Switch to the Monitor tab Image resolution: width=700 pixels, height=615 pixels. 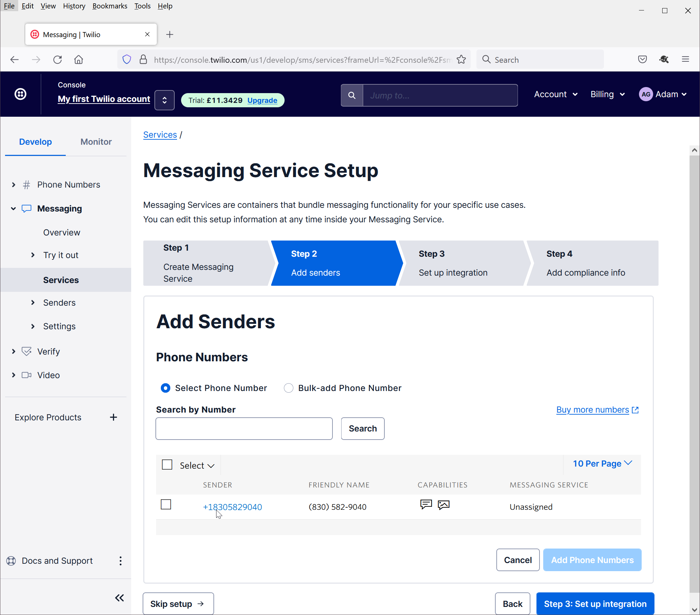tap(96, 142)
